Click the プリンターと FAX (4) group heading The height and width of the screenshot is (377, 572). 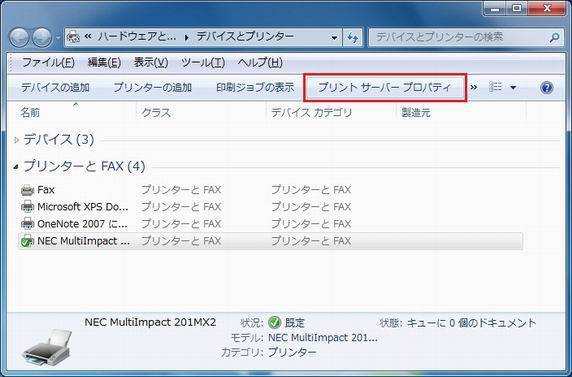pyautogui.click(x=84, y=167)
